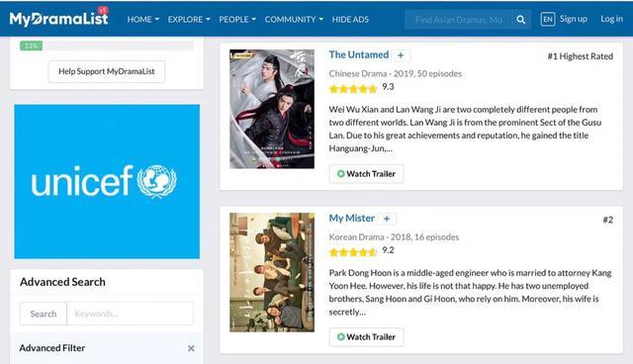The image size is (633, 364).
Task: Close Advanced Filter with the X icon
Action: coord(191,348)
